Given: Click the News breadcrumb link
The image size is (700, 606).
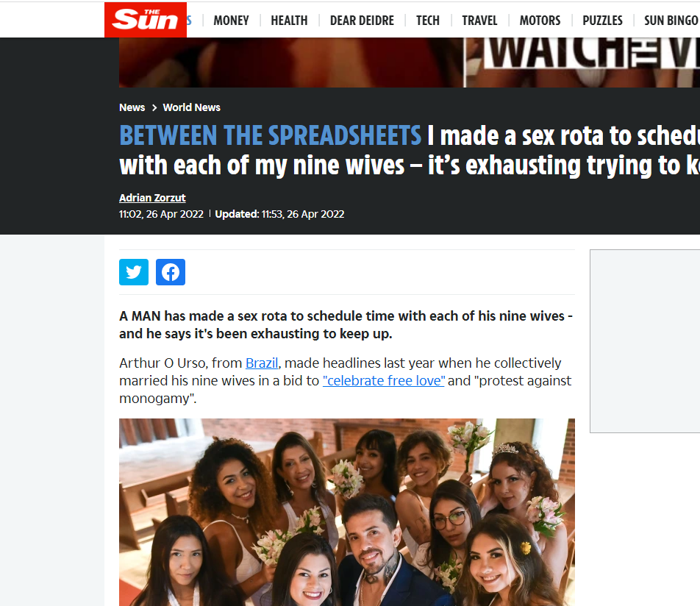Looking at the screenshot, I should [x=132, y=107].
